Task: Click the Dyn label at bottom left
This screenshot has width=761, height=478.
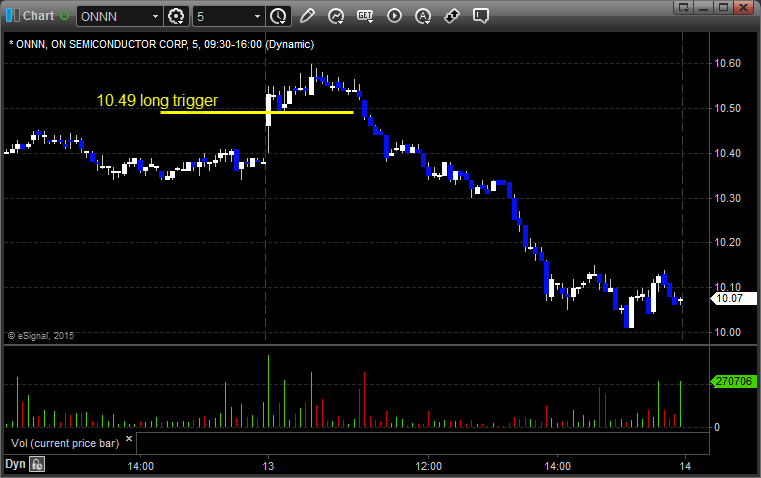Action: pos(15,464)
